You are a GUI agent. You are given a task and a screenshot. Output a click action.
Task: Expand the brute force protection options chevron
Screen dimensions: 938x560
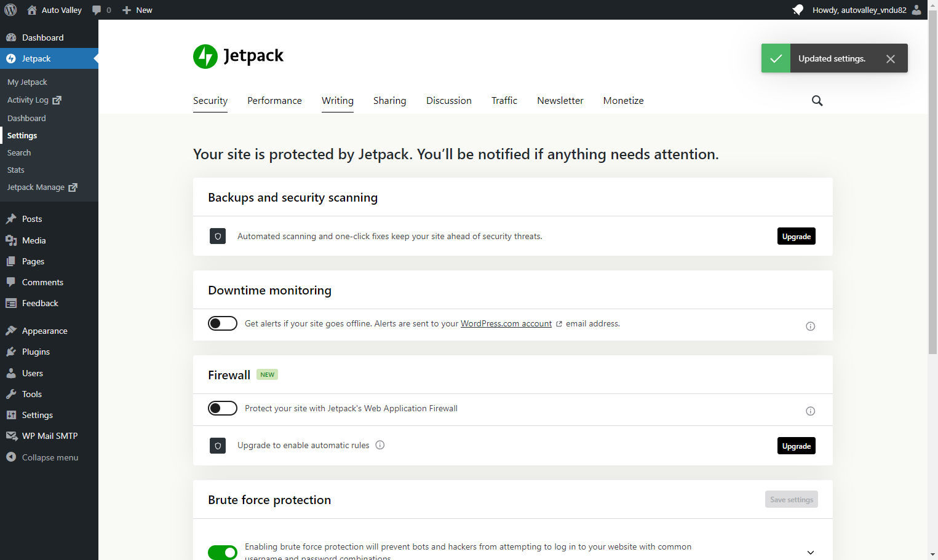tap(811, 553)
